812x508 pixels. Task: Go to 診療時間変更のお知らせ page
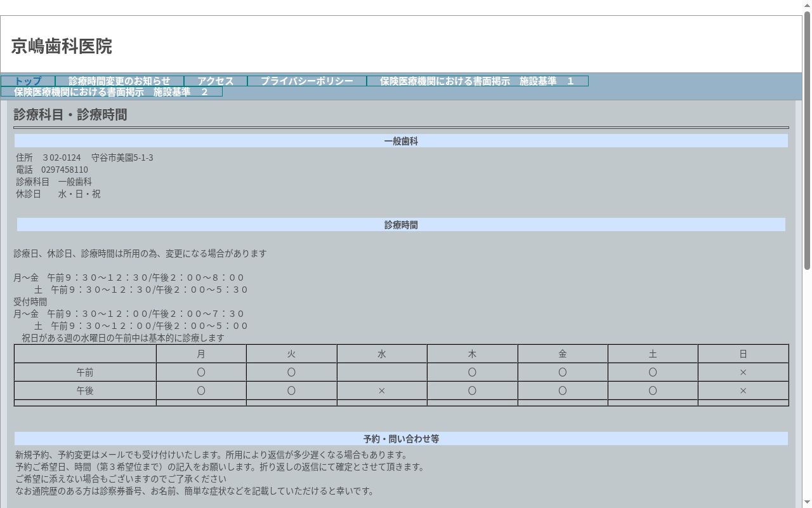click(119, 81)
